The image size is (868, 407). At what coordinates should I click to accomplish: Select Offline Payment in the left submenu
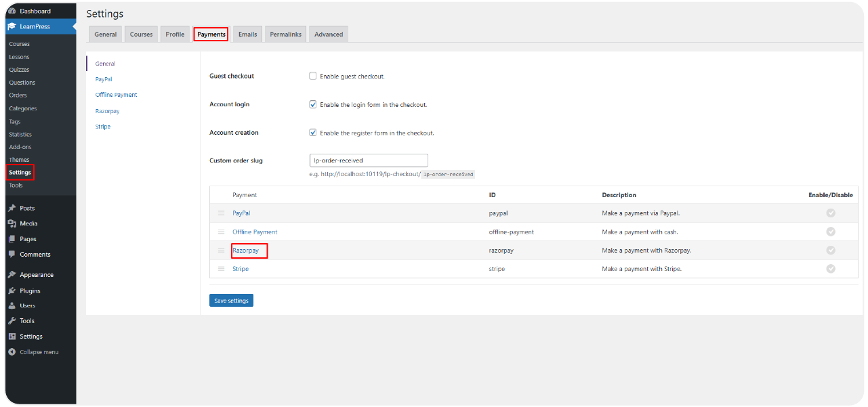[116, 95]
